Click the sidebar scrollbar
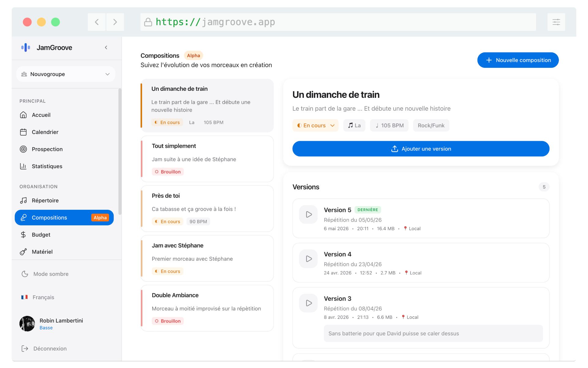 click(120, 152)
